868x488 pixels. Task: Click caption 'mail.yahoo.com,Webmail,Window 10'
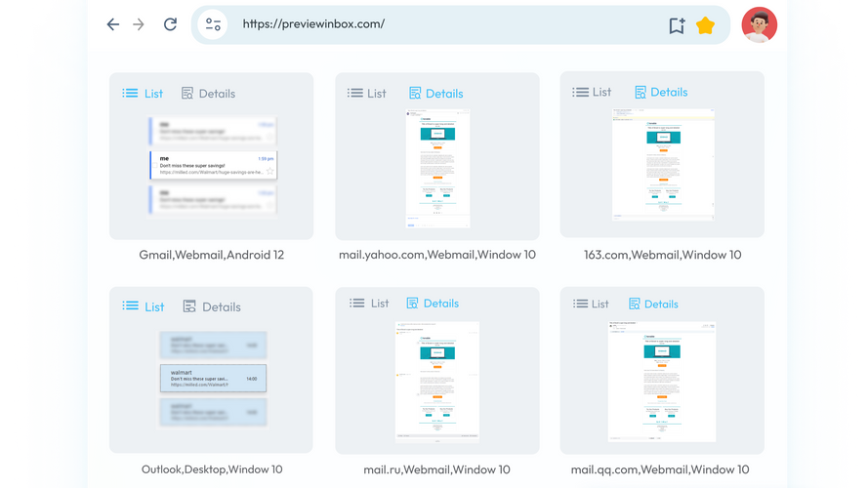click(437, 255)
